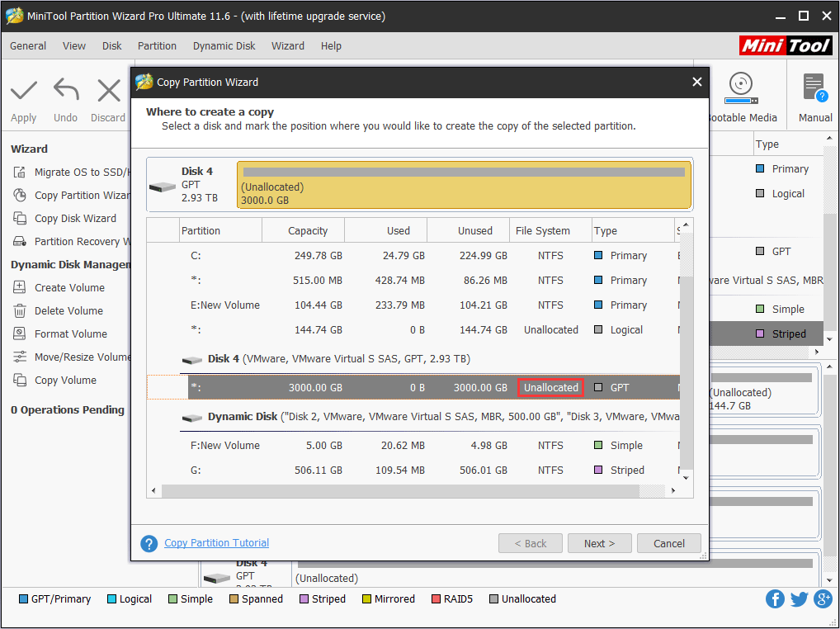The image size is (840, 629).
Task: Select the 515.00 MB partition row
Action: click(413, 280)
